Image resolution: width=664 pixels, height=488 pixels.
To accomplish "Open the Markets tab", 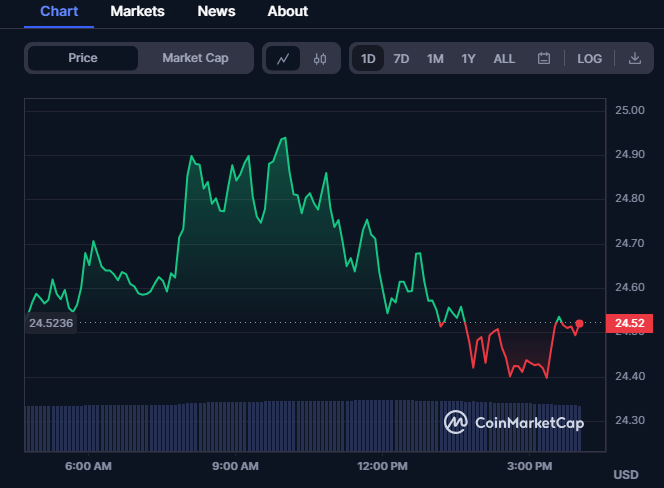I will click(137, 11).
